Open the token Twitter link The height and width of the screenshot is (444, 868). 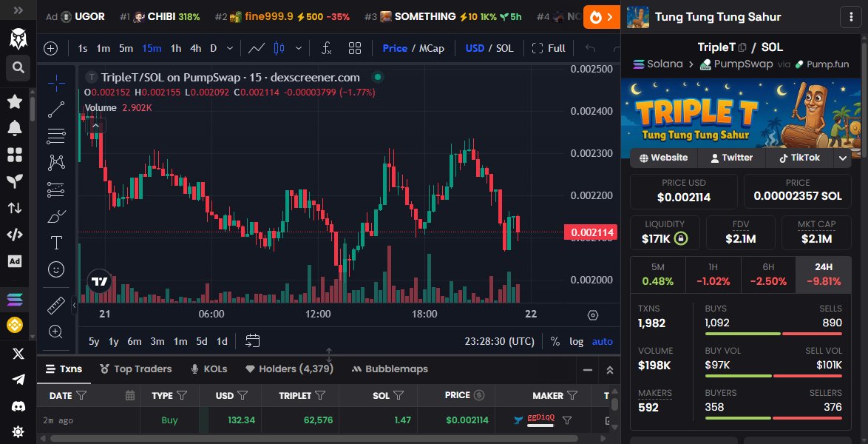731,158
